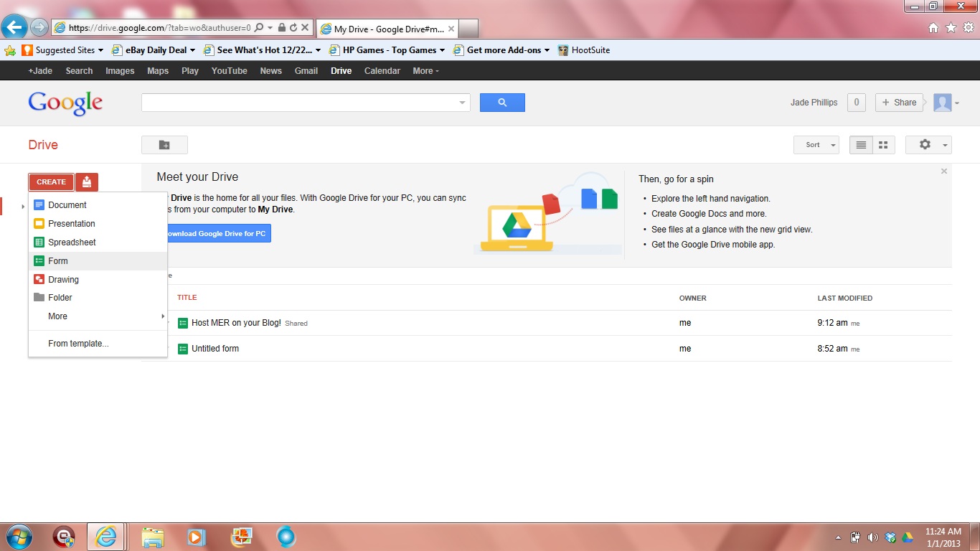Select From template... in Create menu
The height and width of the screenshot is (551, 980).
click(x=78, y=344)
